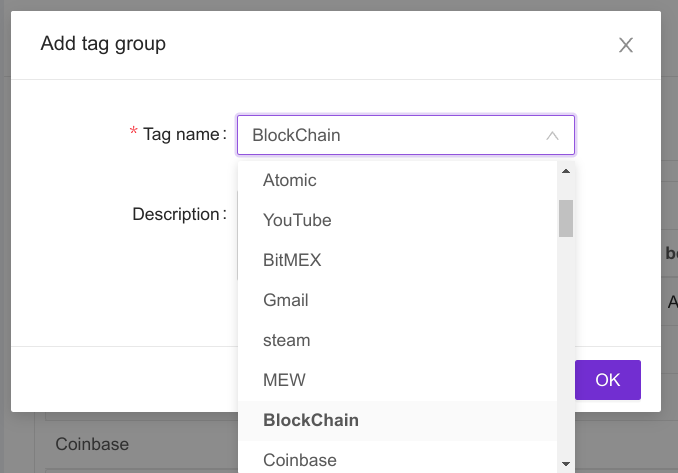Pick the BitMEX tag option
678x473 pixels.
pyautogui.click(x=292, y=260)
